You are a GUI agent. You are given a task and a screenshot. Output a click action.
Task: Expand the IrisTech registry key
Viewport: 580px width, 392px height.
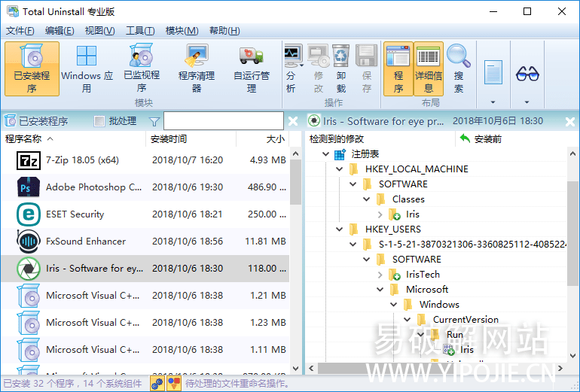pos(380,275)
